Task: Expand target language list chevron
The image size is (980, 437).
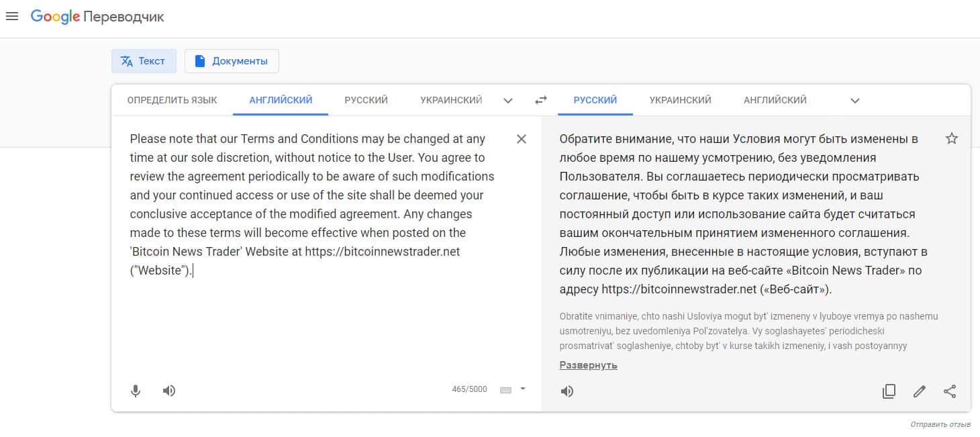Action: (855, 101)
